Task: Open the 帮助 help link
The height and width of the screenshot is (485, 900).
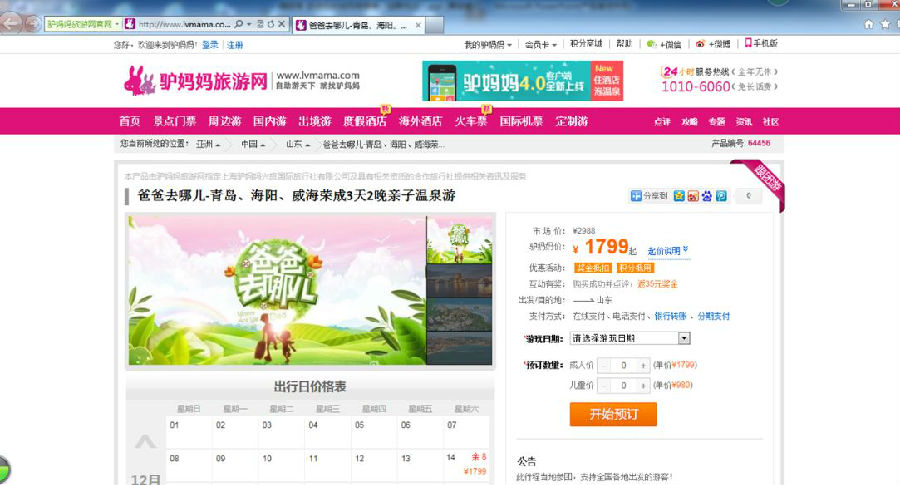Action: pyautogui.click(x=624, y=44)
